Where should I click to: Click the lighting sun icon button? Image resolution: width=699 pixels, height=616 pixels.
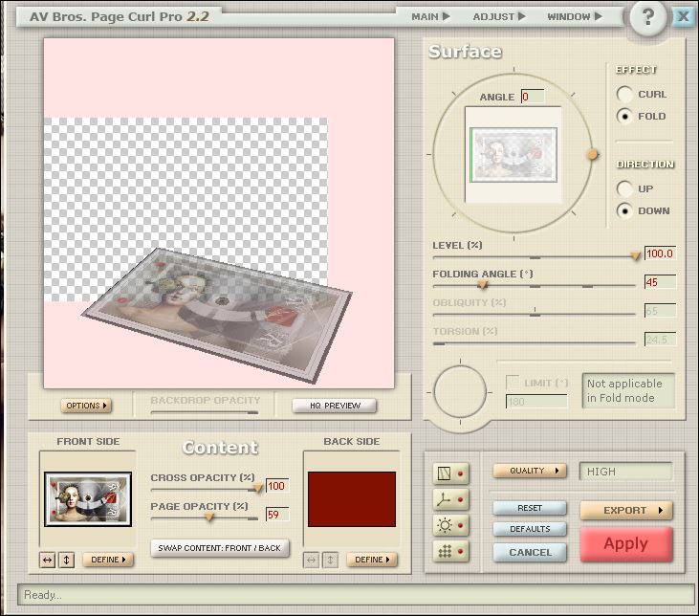pyautogui.click(x=450, y=525)
